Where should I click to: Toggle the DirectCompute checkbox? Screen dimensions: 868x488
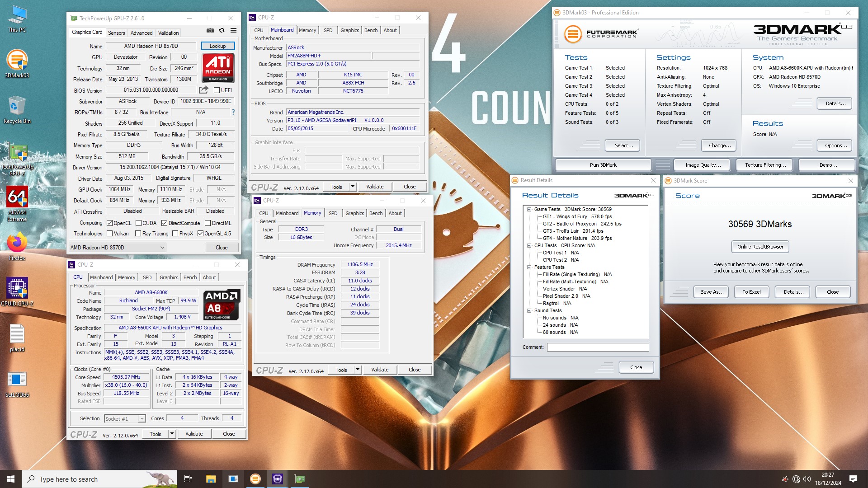coord(165,223)
